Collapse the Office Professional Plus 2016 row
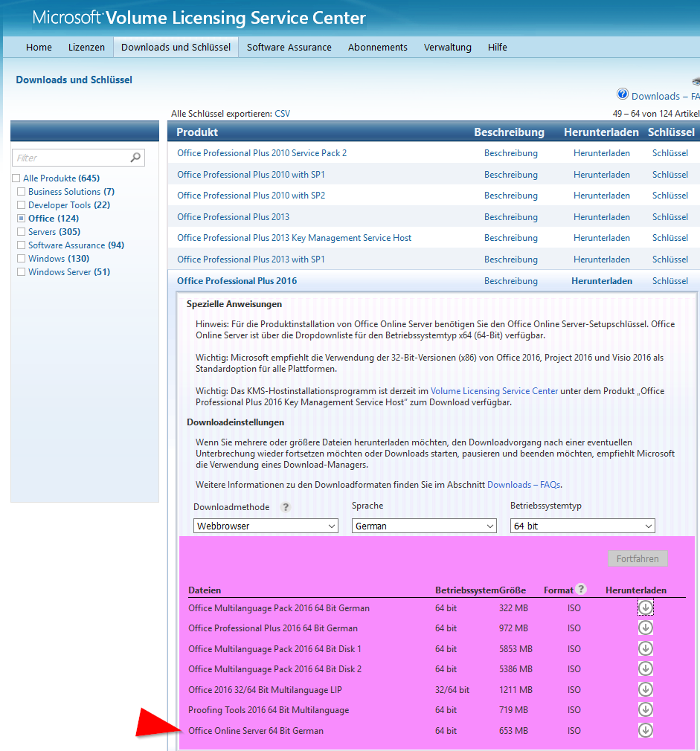The height and width of the screenshot is (751, 700). [x=237, y=281]
